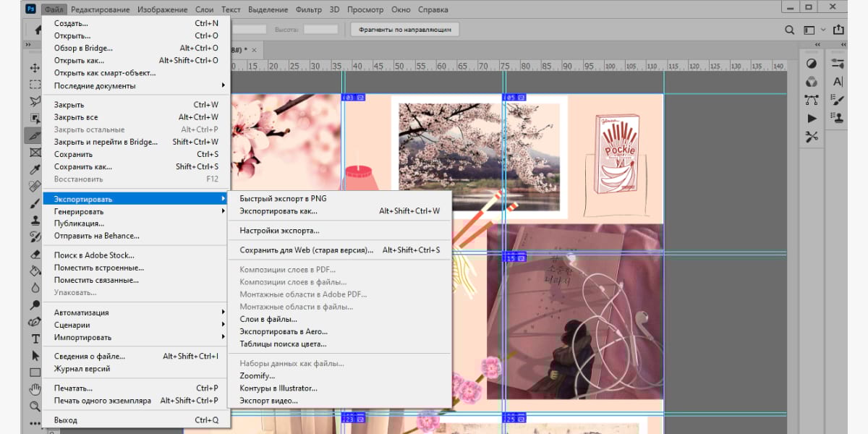
Task: Click the search magnifier icon
Action: (790, 30)
